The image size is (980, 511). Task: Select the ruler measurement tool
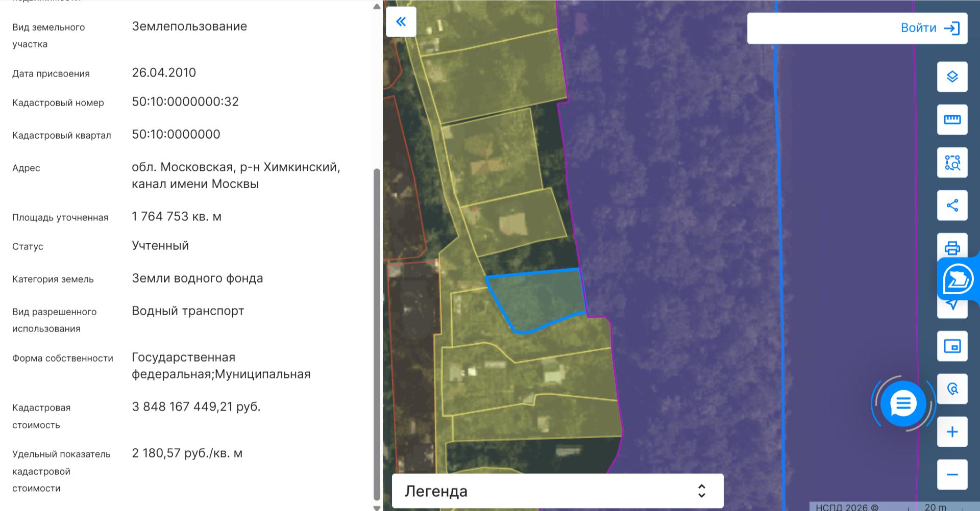tap(952, 119)
